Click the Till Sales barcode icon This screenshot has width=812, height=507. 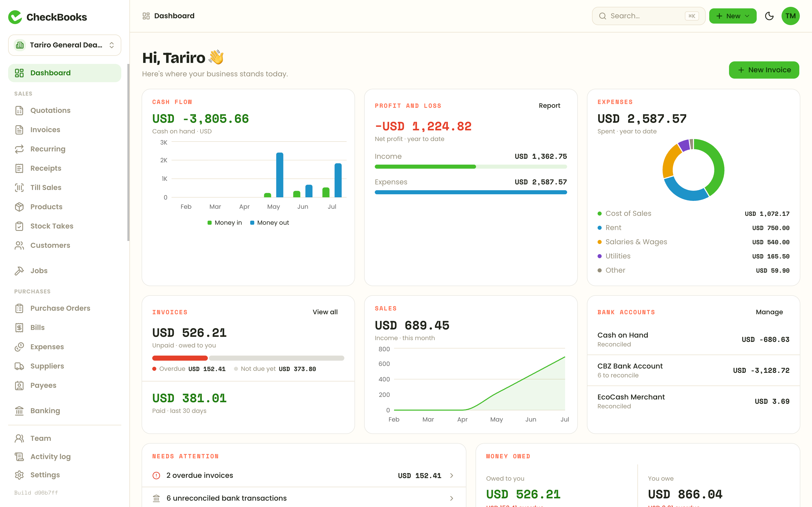[x=19, y=187]
